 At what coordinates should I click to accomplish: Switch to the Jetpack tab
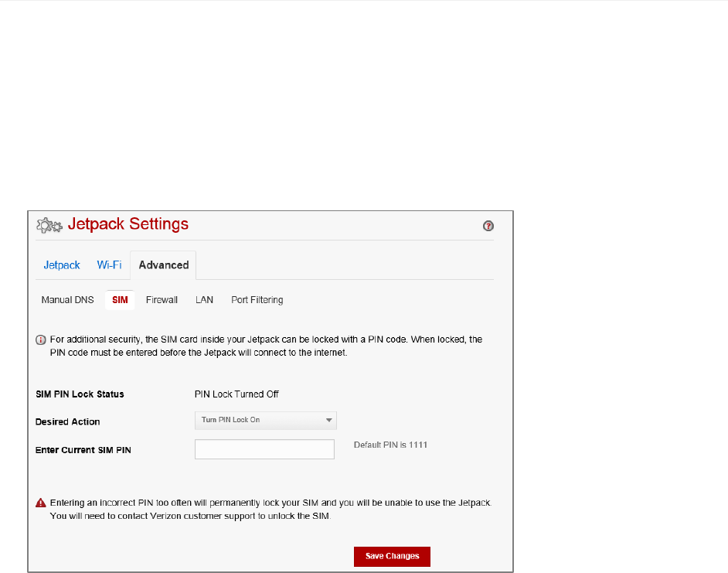(x=62, y=265)
